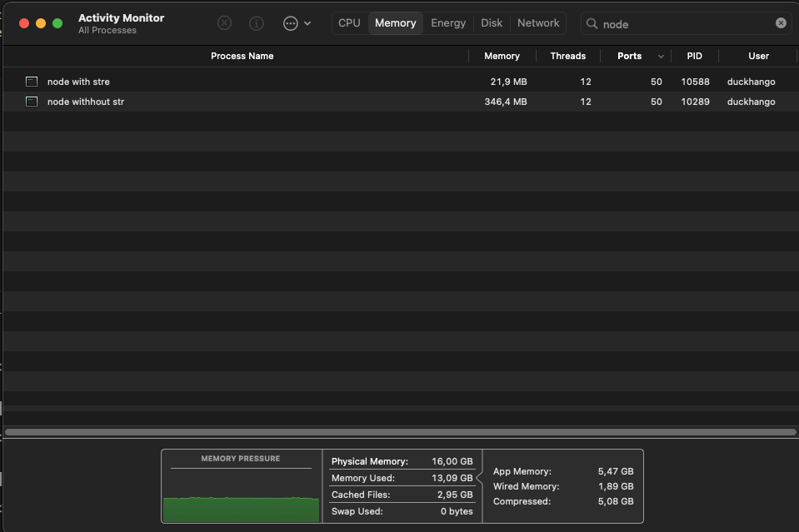
Task: Click into the search field containing 'node'
Action: point(686,24)
